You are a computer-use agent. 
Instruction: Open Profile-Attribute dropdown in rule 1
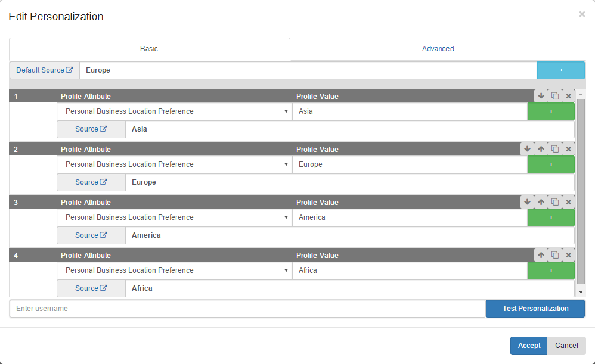(175, 111)
